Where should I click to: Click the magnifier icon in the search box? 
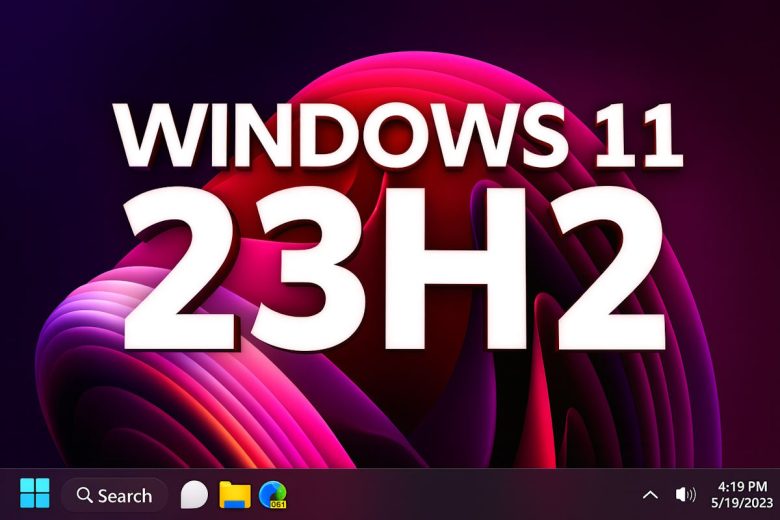pyautogui.click(x=84, y=495)
